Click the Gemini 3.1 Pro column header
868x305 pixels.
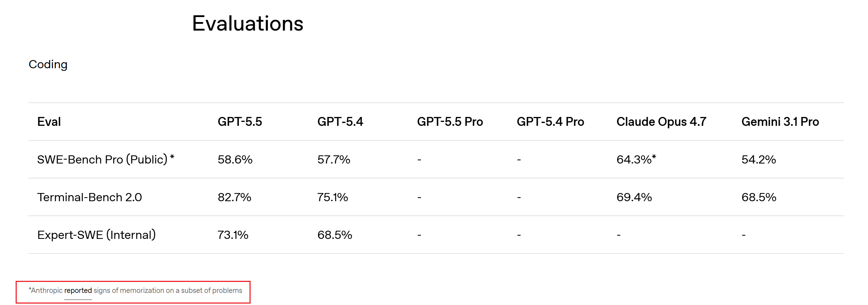(780, 122)
